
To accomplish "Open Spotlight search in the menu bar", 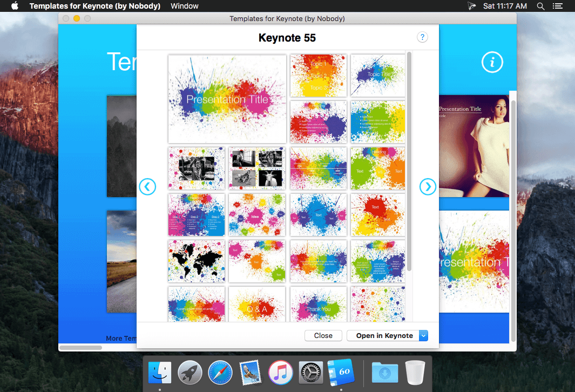I will [540, 6].
